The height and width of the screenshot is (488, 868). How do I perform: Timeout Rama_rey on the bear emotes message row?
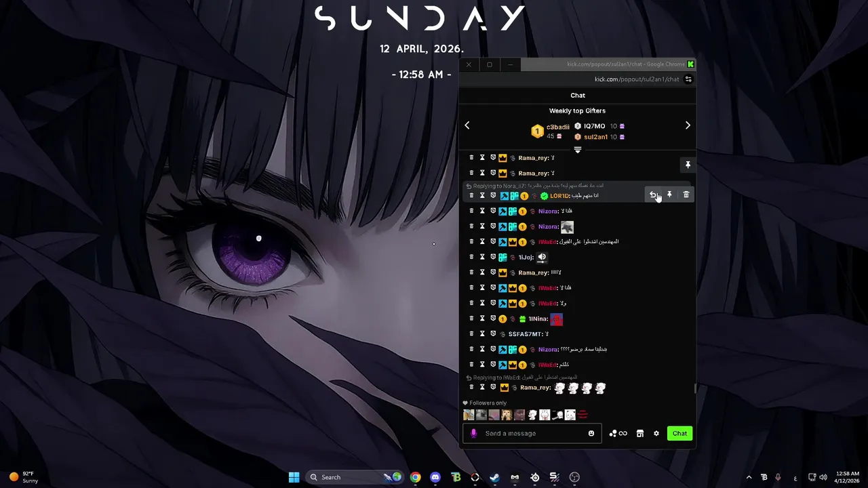(482, 387)
